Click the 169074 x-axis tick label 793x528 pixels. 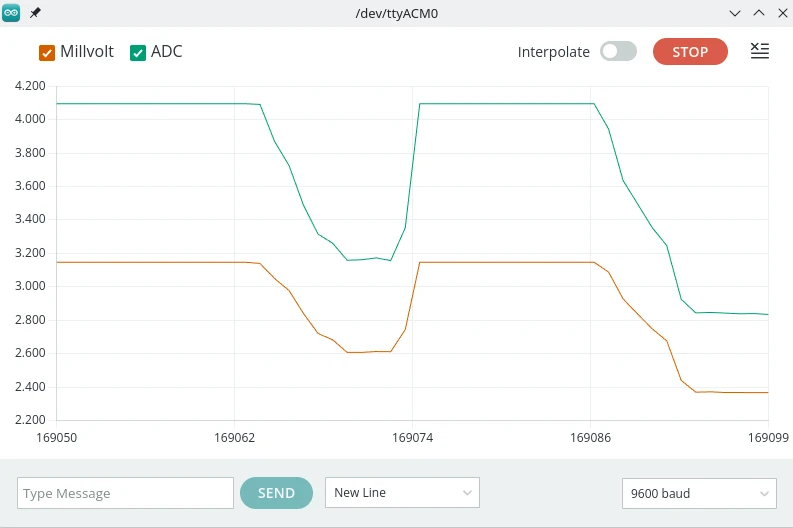pyautogui.click(x=412, y=438)
